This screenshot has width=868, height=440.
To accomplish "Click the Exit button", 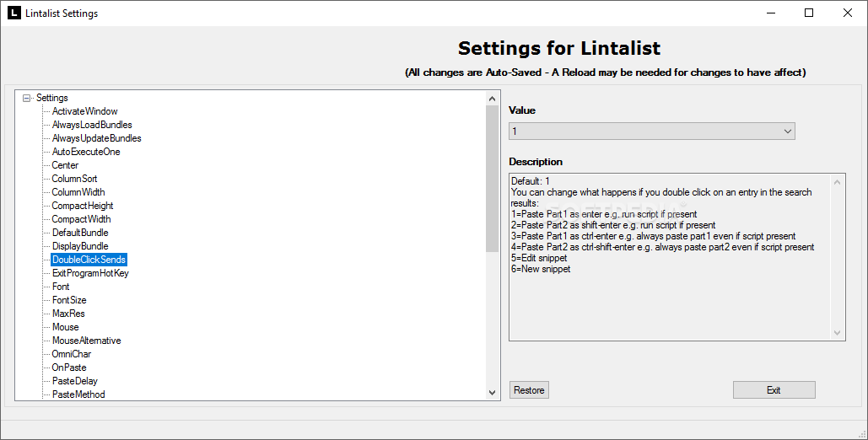I will point(774,390).
